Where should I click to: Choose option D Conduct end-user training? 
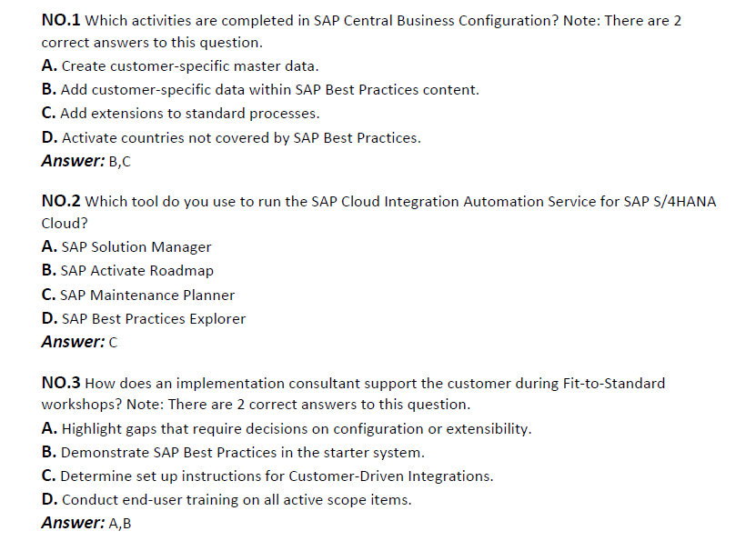click(227, 499)
